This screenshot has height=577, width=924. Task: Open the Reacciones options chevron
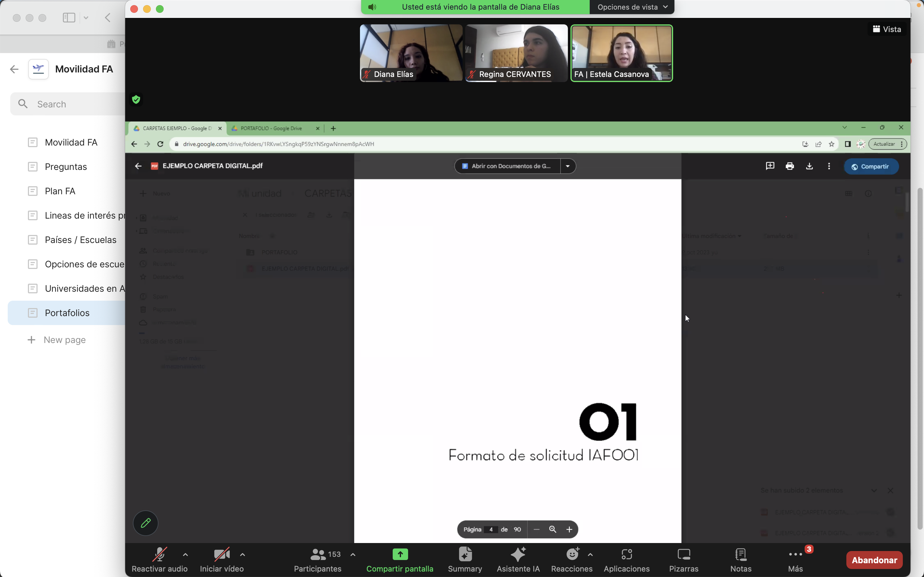coord(590,555)
